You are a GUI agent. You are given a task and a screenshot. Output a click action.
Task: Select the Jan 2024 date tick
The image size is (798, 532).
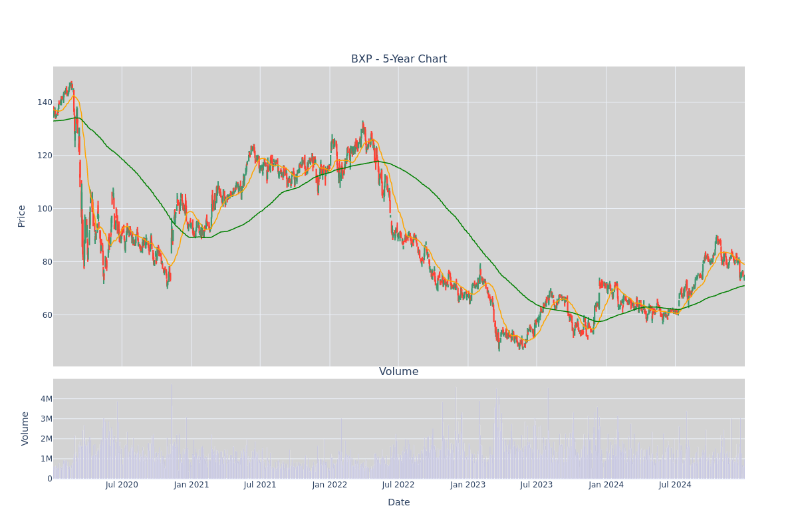[x=606, y=485]
